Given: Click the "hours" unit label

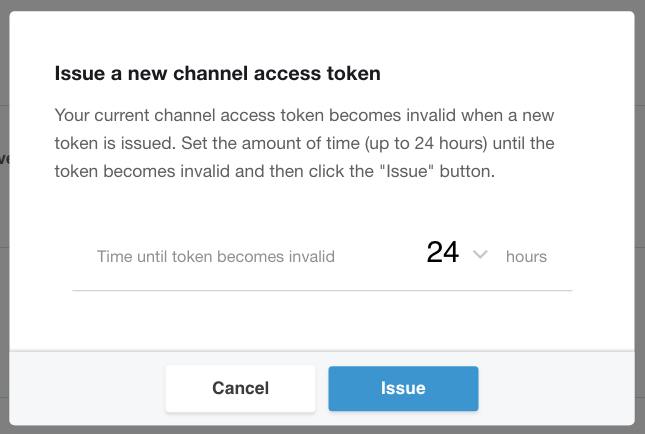Looking at the screenshot, I should pos(526,256).
